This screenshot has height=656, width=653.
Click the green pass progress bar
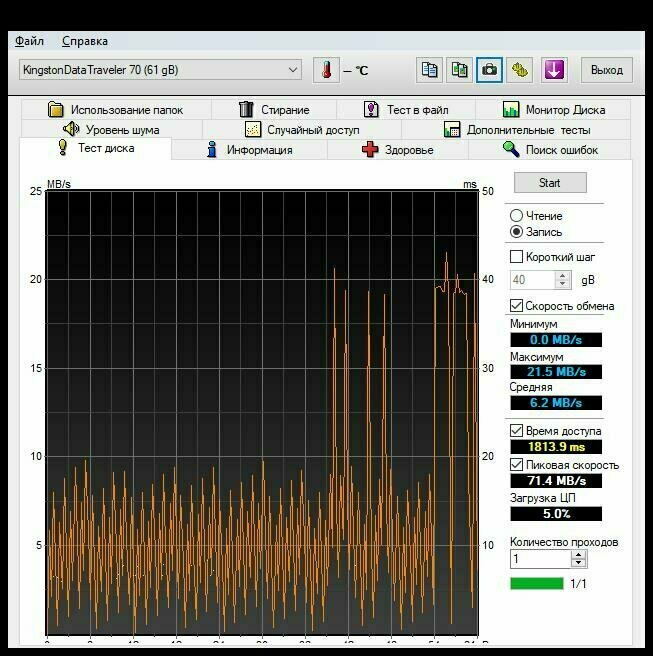(x=537, y=583)
